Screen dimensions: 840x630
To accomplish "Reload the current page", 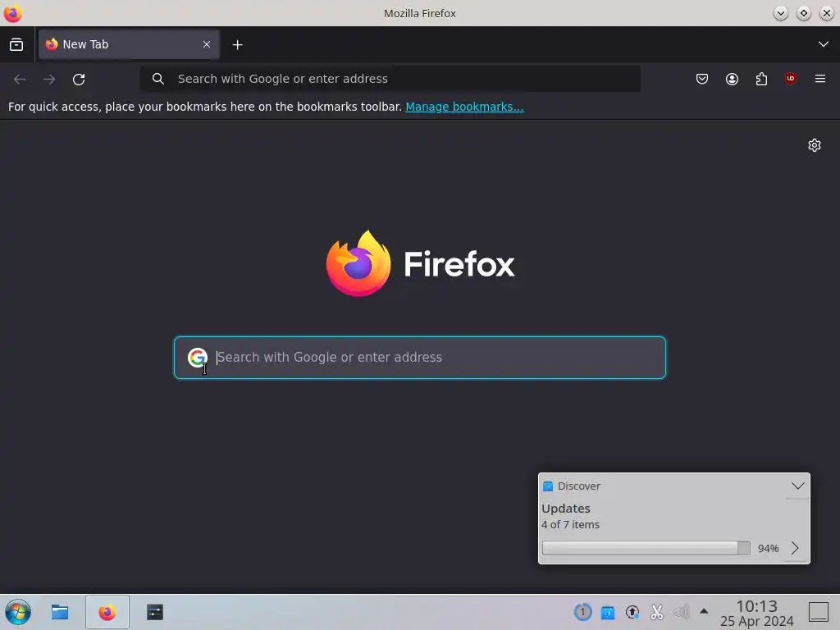I will tap(79, 80).
